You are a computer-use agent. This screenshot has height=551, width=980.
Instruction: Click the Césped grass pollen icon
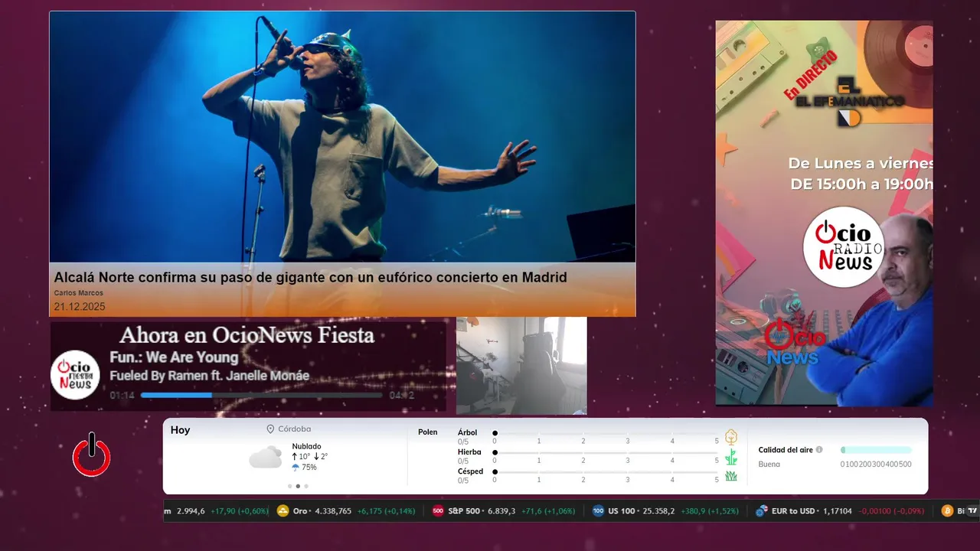point(731,476)
